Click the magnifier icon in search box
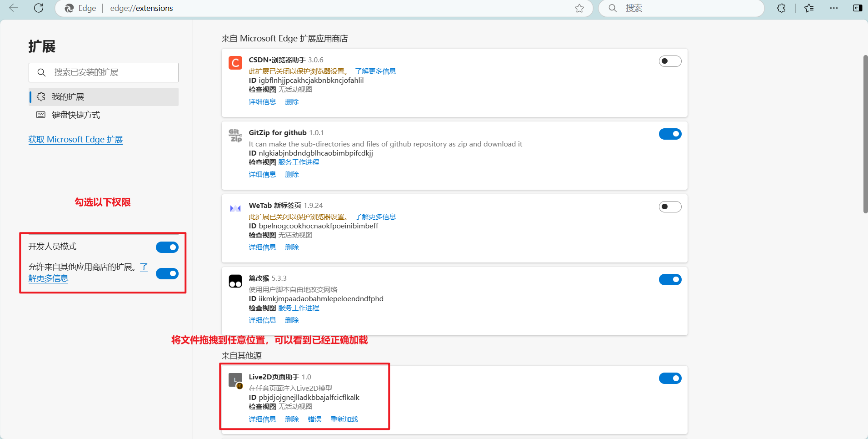This screenshot has height=439, width=868. (x=613, y=8)
